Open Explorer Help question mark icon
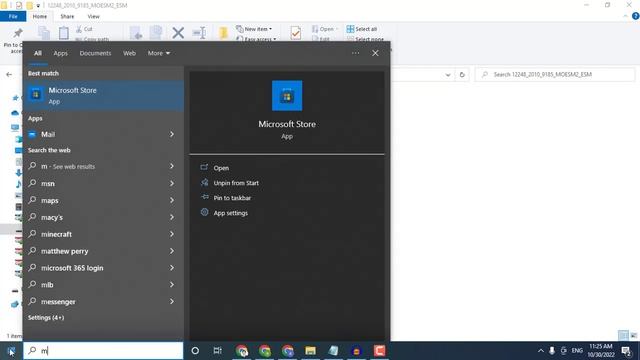Image resolution: width=640 pixels, height=360 pixels. pyautogui.click(x=635, y=16)
